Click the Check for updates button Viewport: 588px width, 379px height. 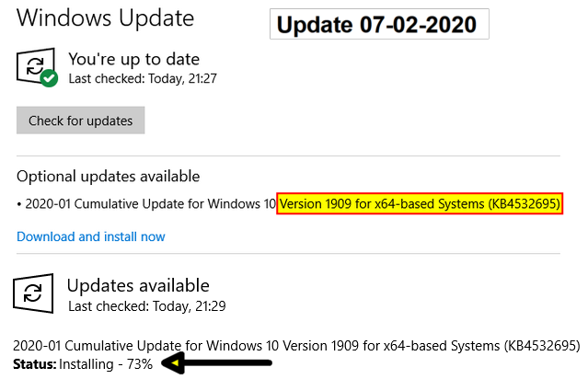(80, 120)
